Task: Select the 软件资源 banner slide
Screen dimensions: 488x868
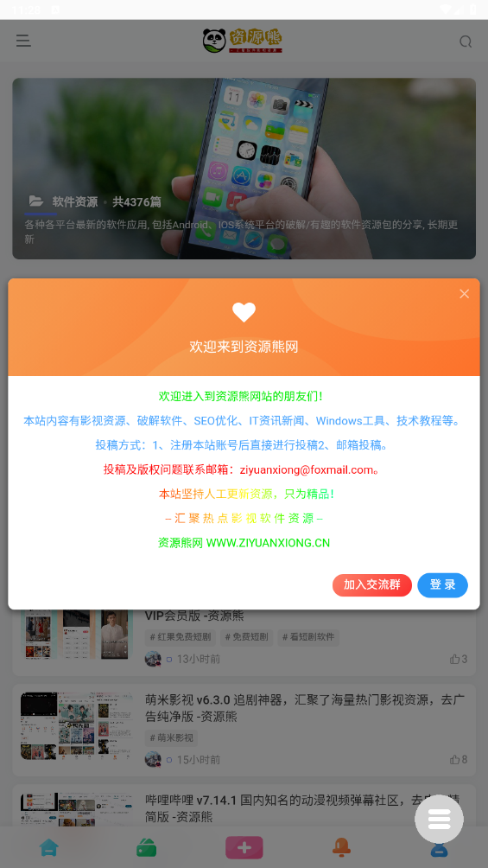Action: coord(244,169)
